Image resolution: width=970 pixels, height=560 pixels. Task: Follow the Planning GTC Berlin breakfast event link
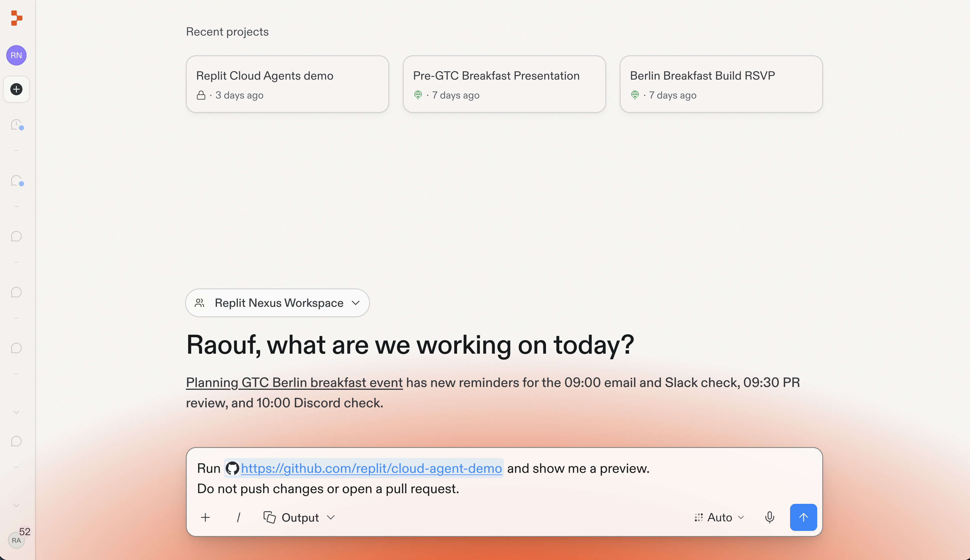point(294,383)
